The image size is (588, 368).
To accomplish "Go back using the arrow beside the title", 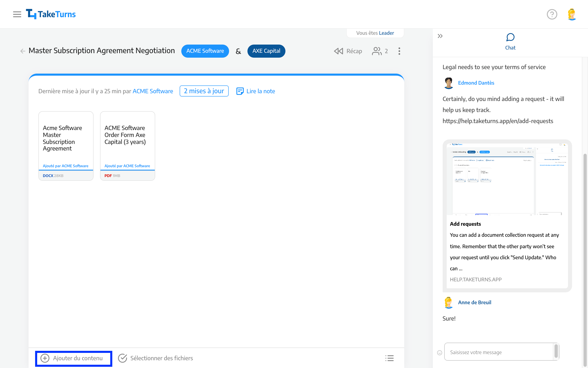I will point(23,51).
